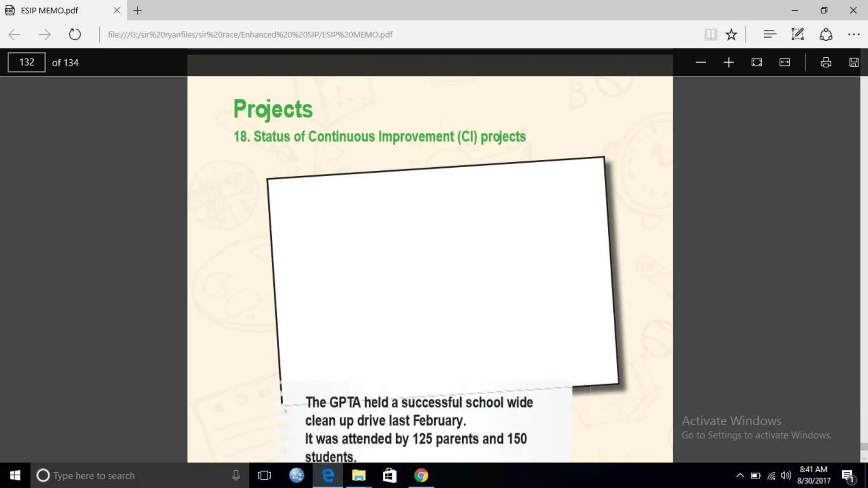
Task: Click the page number input box
Action: [26, 62]
